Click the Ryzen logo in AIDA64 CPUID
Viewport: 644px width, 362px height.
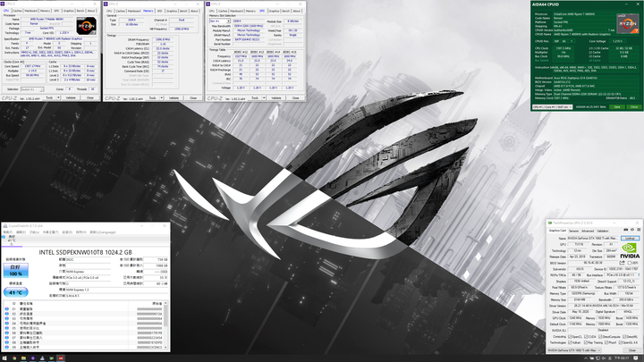click(x=627, y=23)
